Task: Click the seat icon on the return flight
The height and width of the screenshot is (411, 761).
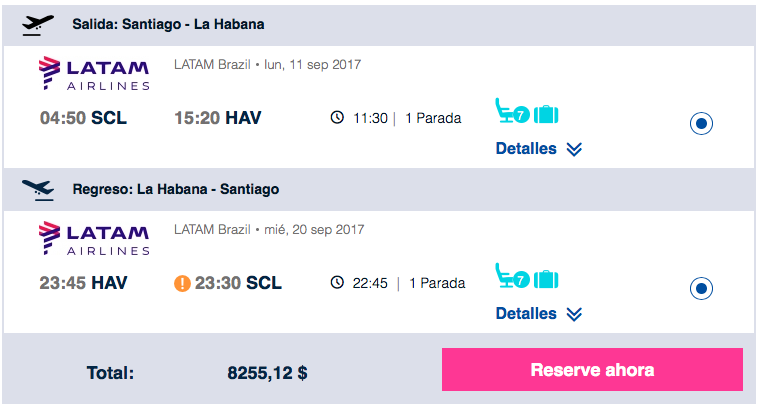Action: pyautogui.click(x=512, y=276)
